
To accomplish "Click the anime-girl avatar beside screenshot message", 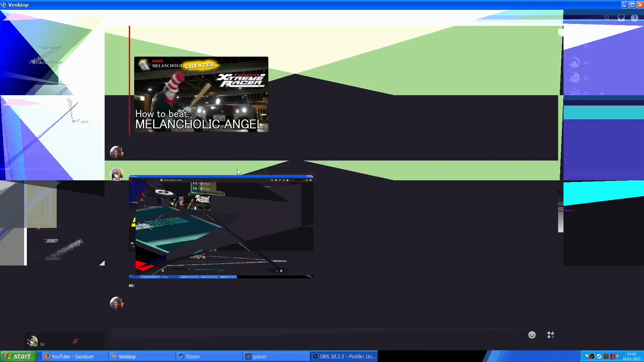I will (x=117, y=174).
